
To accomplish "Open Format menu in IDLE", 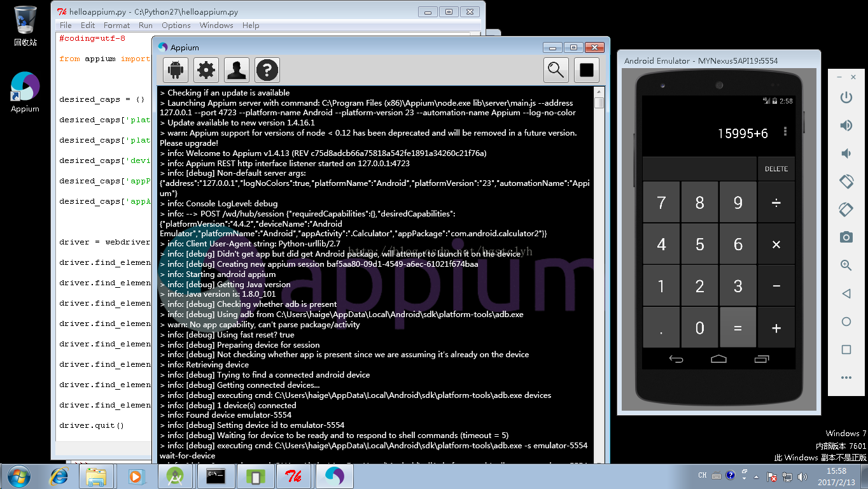I will [x=116, y=25].
